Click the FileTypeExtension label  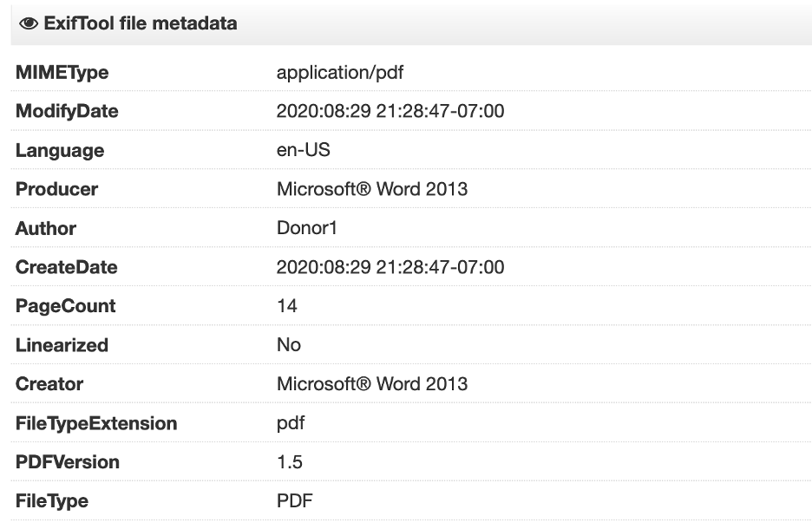tap(96, 423)
